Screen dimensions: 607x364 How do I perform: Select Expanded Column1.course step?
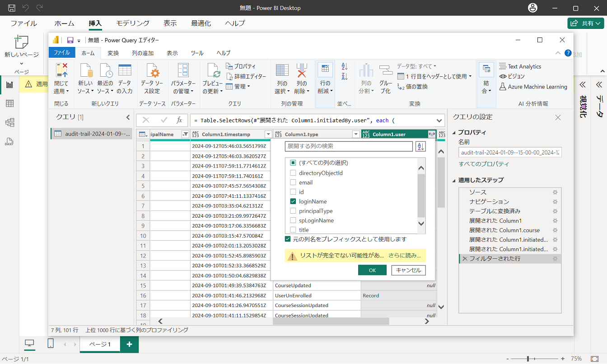(504, 230)
